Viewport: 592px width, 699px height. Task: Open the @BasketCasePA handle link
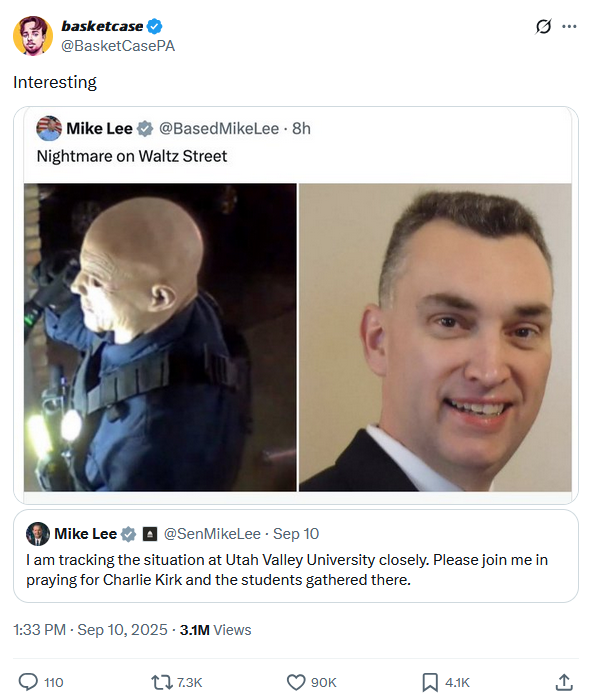click(118, 46)
